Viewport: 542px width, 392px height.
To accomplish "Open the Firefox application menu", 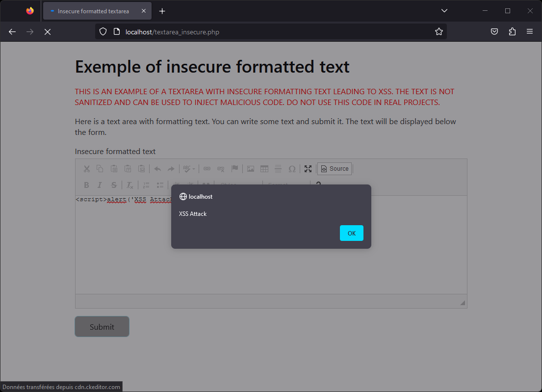I will [530, 31].
